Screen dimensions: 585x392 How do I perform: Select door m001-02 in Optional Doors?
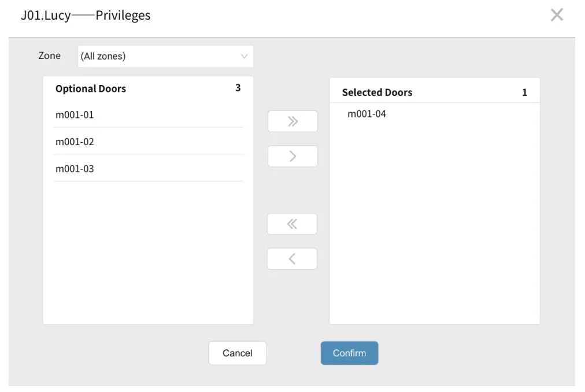click(75, 142)
